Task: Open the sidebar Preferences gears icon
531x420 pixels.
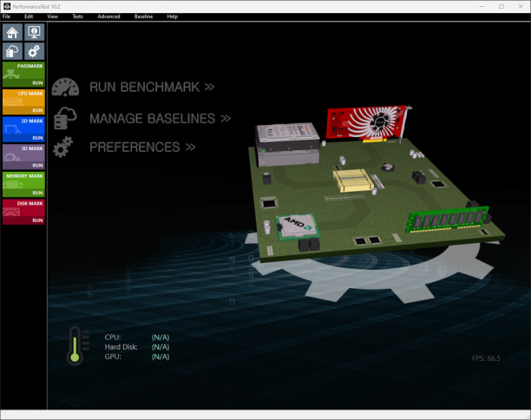Action: click(34, 51)
